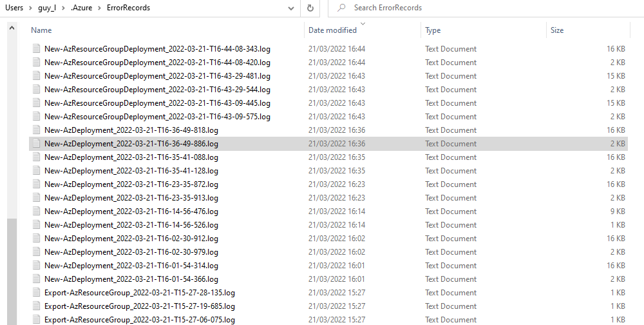The height and width of the screenshot is (325, 644).
Task: Select file name New-AzDeployment_2022-03-21-T16-23-35-913.log
Action: [x=131, y=198]
